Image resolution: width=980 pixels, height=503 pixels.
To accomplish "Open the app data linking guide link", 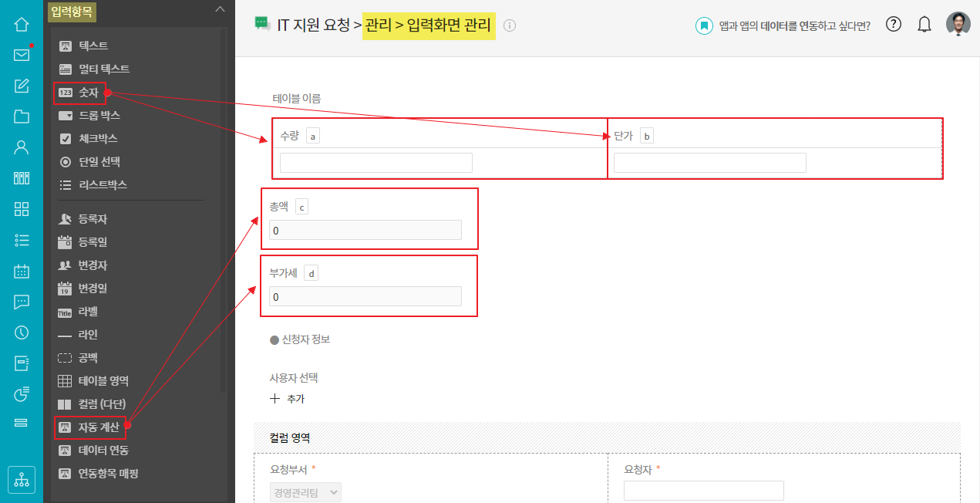I will click(x=784, y=25).
